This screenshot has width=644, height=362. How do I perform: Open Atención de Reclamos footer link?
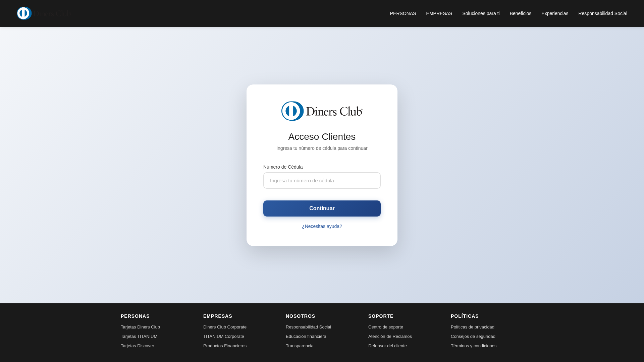tap(390, 336)
